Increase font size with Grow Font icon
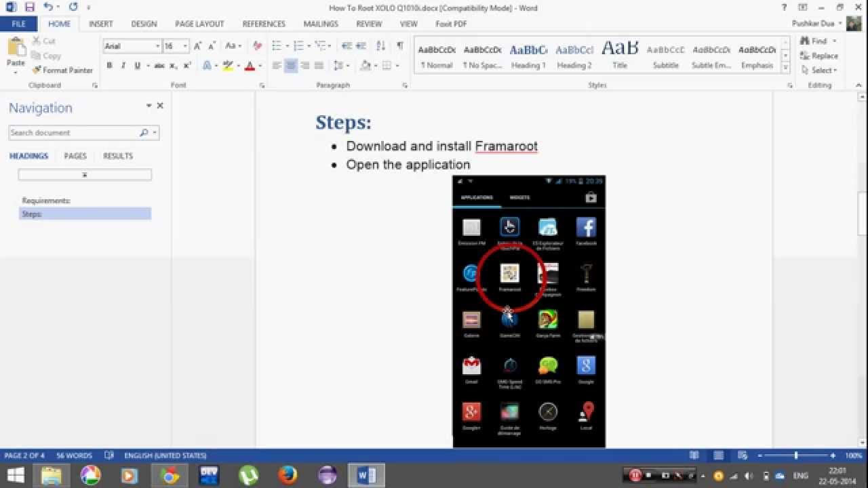Screen dimensions: 868x488 coord(197,46)
